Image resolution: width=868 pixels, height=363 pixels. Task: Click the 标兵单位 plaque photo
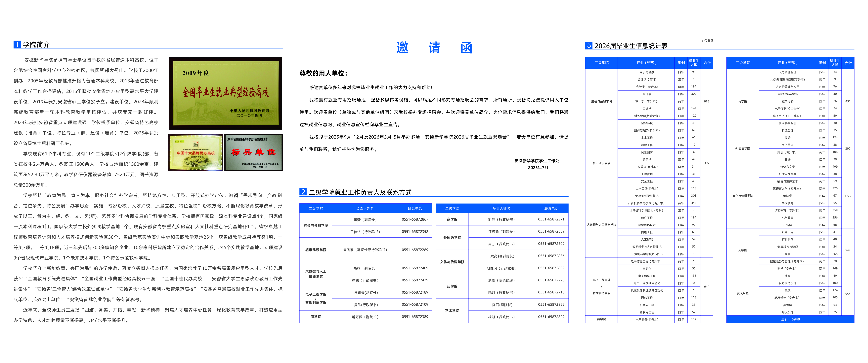pyautogui.click(x=253, y=152)
